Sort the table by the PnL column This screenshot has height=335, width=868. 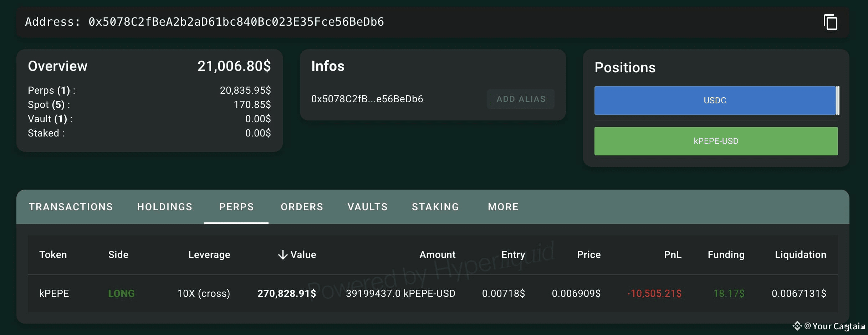coord(672,254)
